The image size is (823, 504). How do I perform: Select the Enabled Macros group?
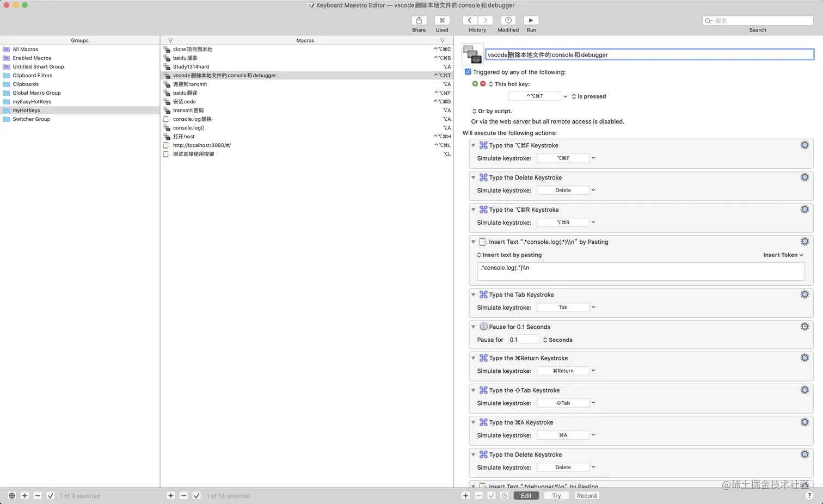[79, 58]
